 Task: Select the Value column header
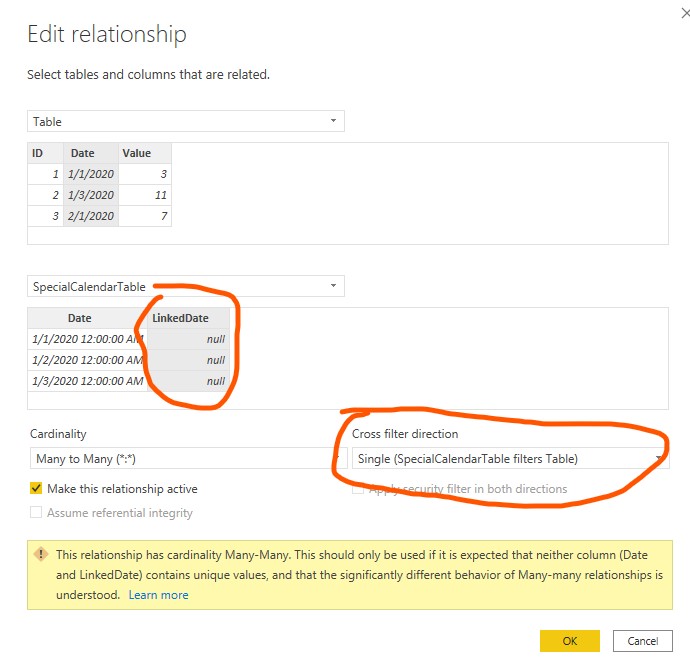coord(145,153)
